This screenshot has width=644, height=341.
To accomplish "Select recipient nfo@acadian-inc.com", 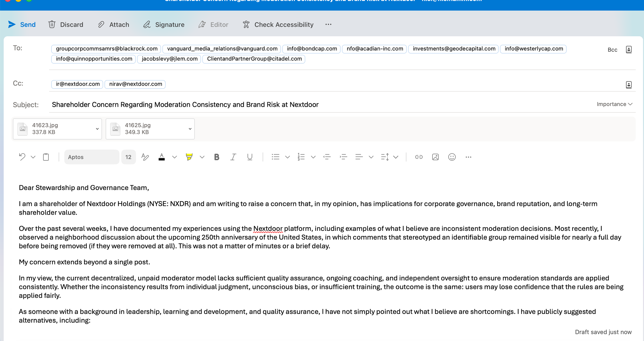I will (x=374, y=49).
